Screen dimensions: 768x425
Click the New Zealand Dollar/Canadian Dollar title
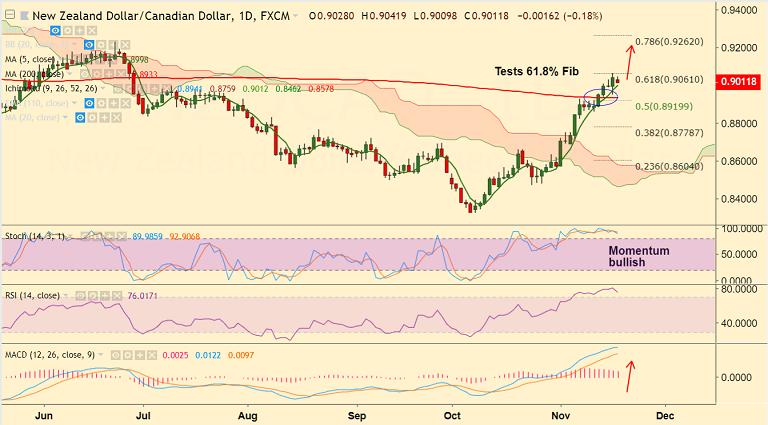[x=132, y=16]
